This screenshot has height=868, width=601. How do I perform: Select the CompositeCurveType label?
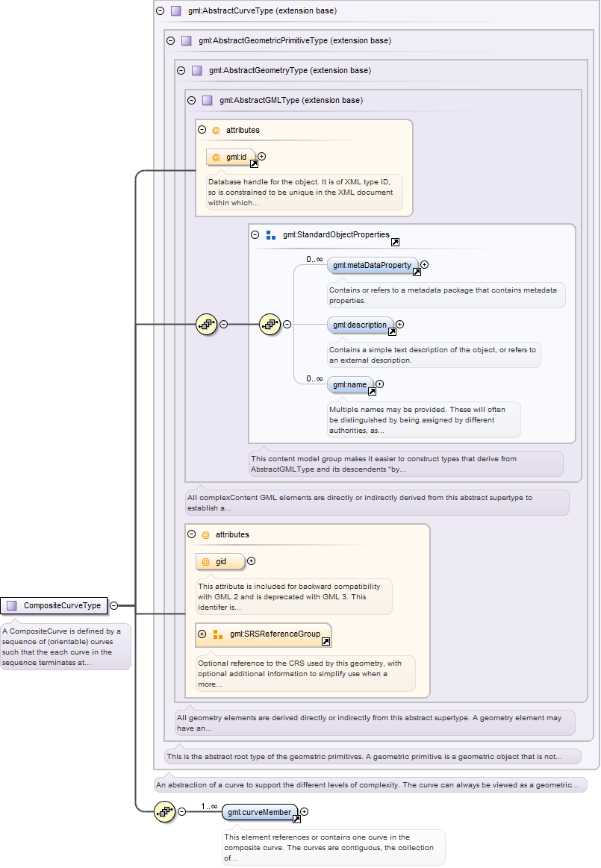(62, 605)
